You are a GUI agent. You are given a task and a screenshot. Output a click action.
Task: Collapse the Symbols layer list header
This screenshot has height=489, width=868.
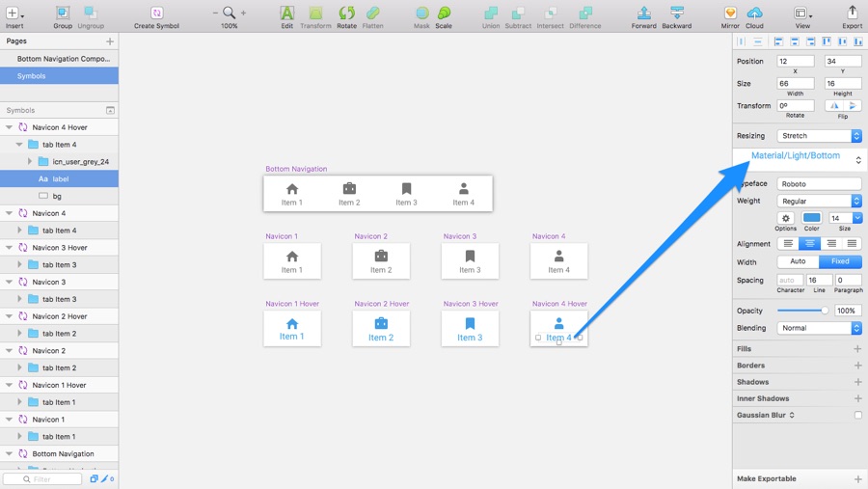click(x=110, y=110)
